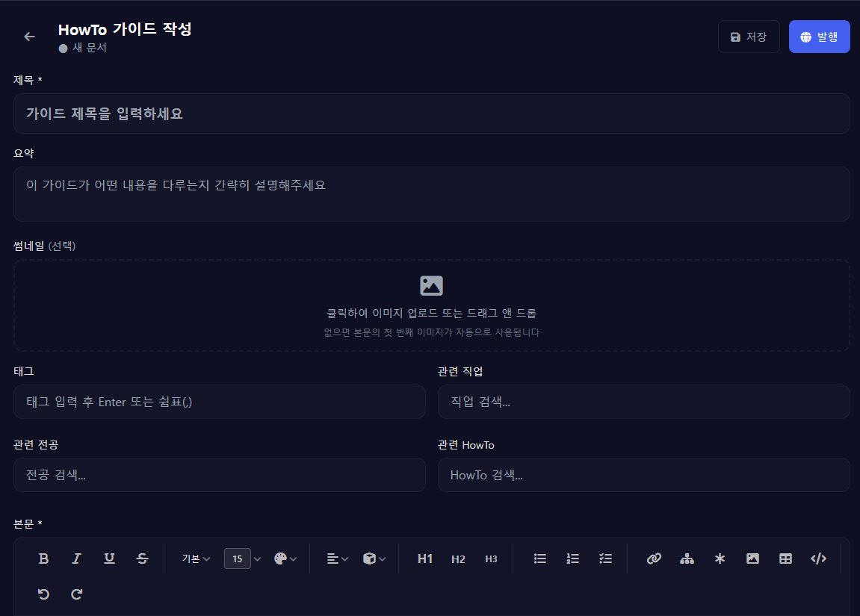Image resolution: width=860 pixels, height=616 pixels.
Task: Apply H1 heading style
Action: [x=425, y=559]
